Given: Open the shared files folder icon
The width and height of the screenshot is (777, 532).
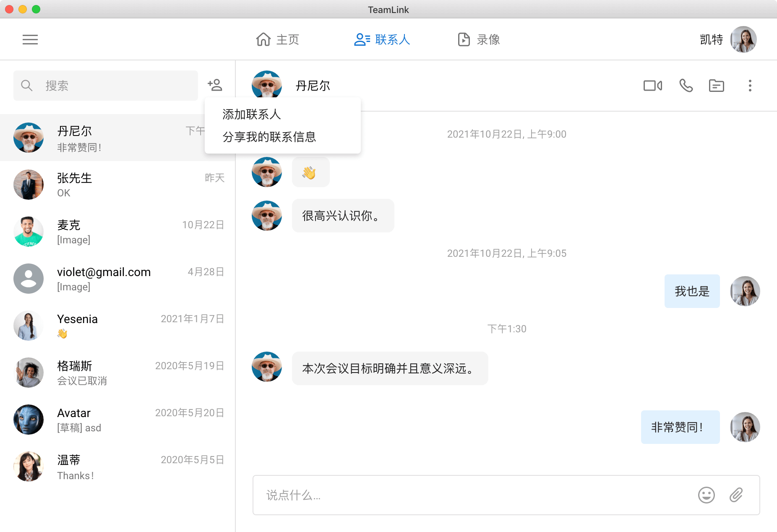Looking at the screenshot, I should [716, 86].
